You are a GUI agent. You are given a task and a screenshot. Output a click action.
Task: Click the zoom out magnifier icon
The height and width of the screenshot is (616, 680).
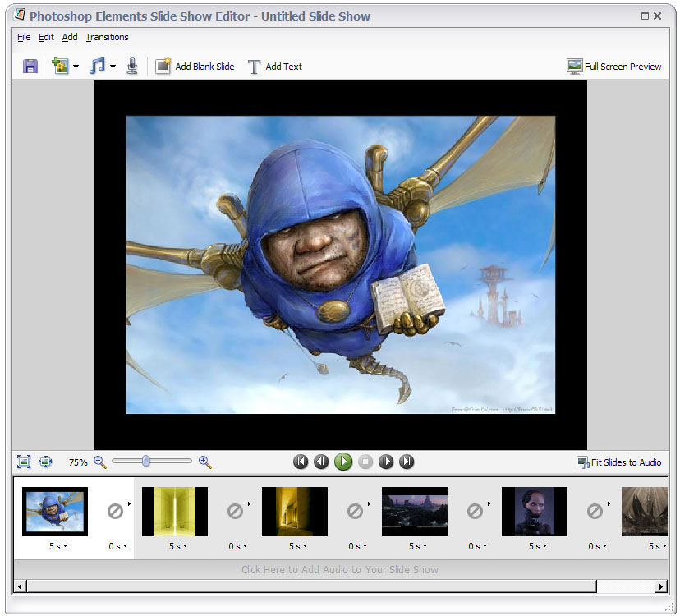click(100, 462)
